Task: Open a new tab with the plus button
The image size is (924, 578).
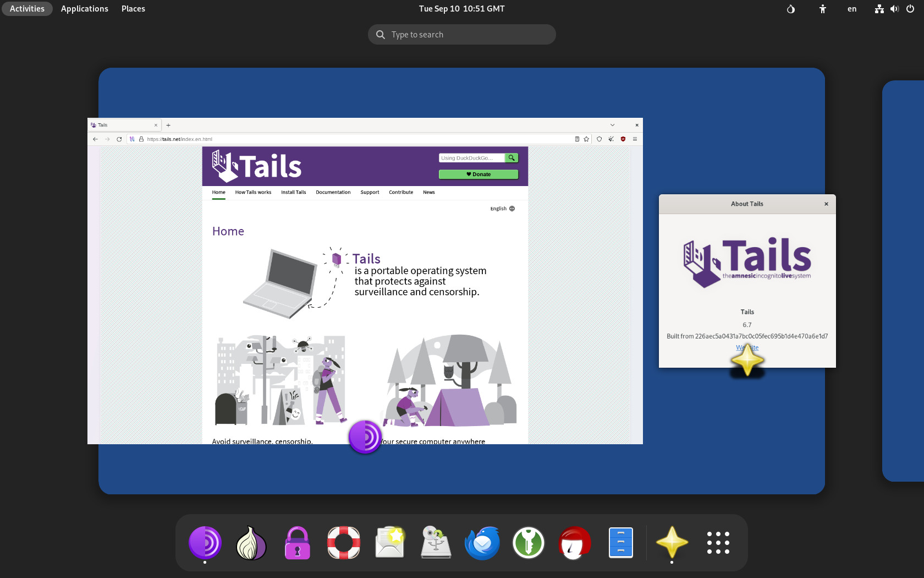Action: (x=168, y=125)
